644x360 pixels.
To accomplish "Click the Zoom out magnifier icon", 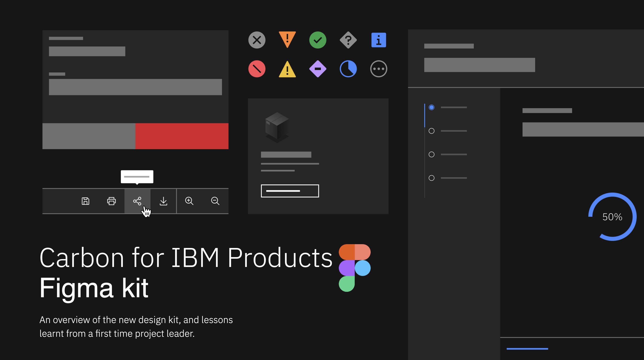I will click(215, 201).
